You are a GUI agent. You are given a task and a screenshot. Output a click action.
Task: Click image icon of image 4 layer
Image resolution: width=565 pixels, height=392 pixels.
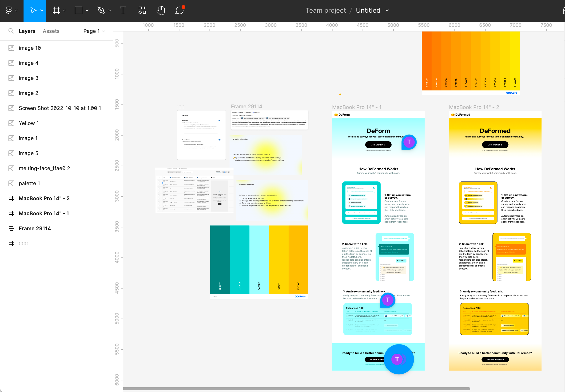point(11,63)
